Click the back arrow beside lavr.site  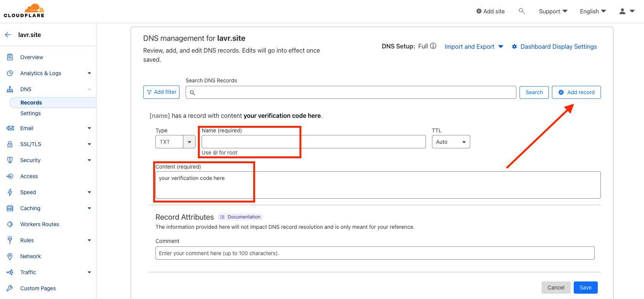pyautogui.click(x=8, y=35)
